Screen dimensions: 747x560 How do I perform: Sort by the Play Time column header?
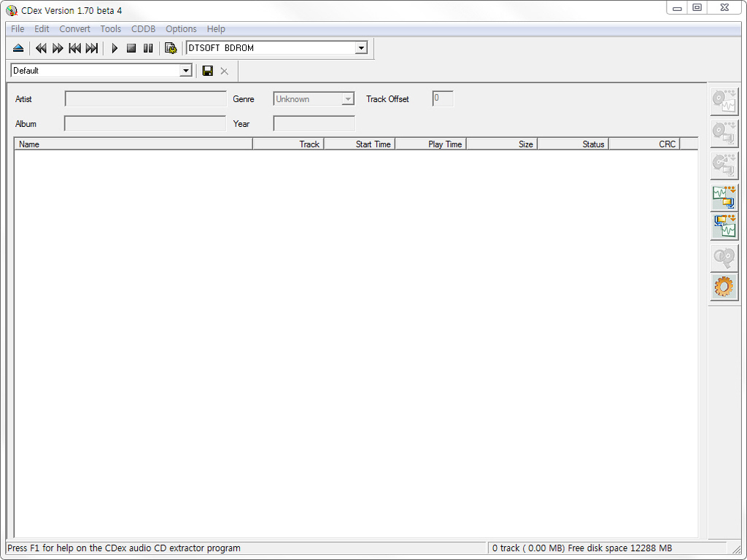click(430, 144)
